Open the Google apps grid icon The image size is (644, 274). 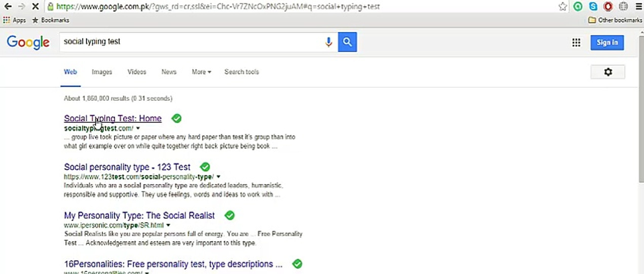tap(576, 43)
